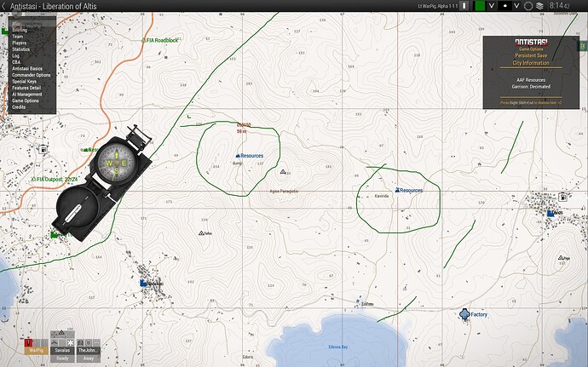Click the Tafos hill triangle marker
Image resolution: width=588 pixels, height=367 pixels.
pyautogui.click(x=201, y=233)
